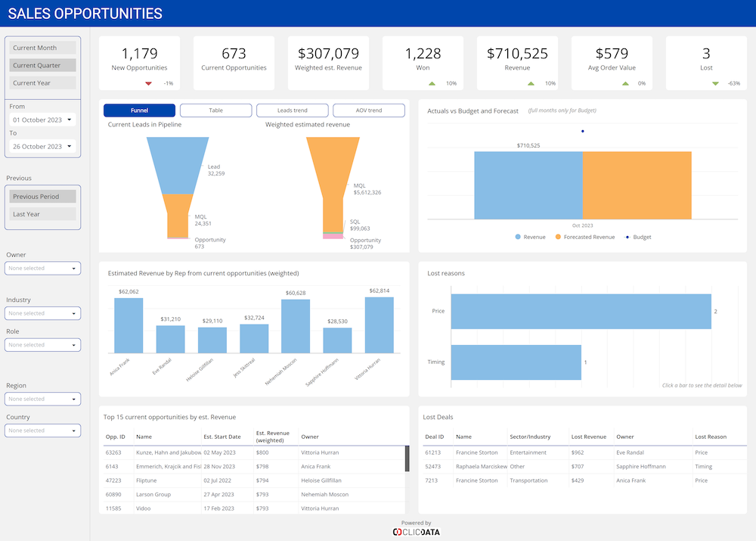Select the Current Year period filter
Screen dimensions: 756x541
click(x=42, y=83)
